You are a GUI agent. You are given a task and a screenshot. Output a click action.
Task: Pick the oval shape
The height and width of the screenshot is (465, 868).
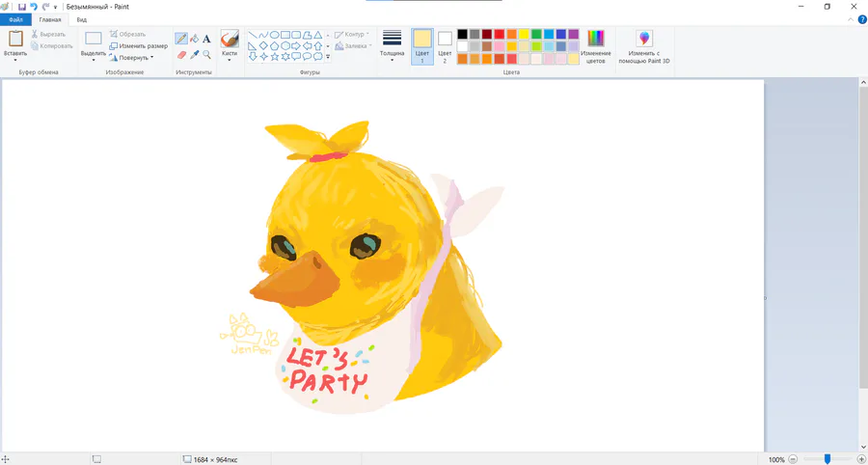click(x=274, y=35)
